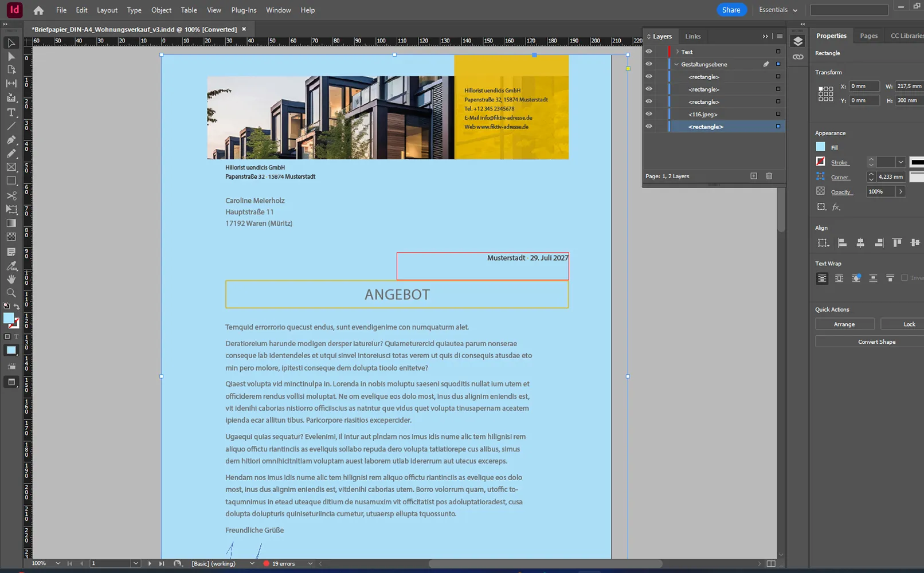Open the Plug-Ins menu
This screenshot has width=924, height=573.
[x=244, y=10]
